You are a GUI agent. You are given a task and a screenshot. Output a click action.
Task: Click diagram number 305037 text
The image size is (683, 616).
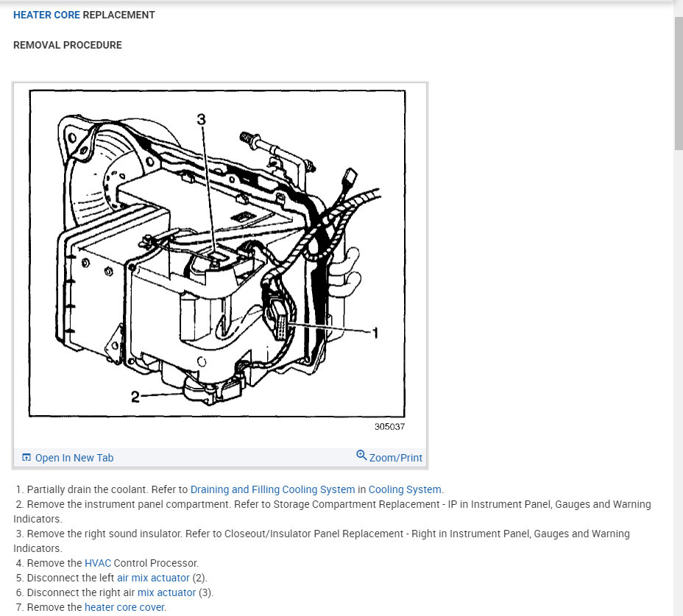point(389,427)
